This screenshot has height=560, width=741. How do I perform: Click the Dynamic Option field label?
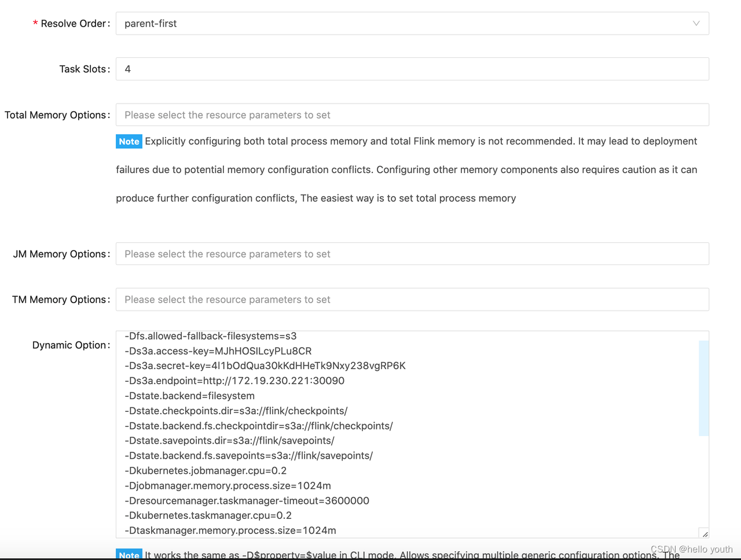pyautogui.click(x=71, y=345)
